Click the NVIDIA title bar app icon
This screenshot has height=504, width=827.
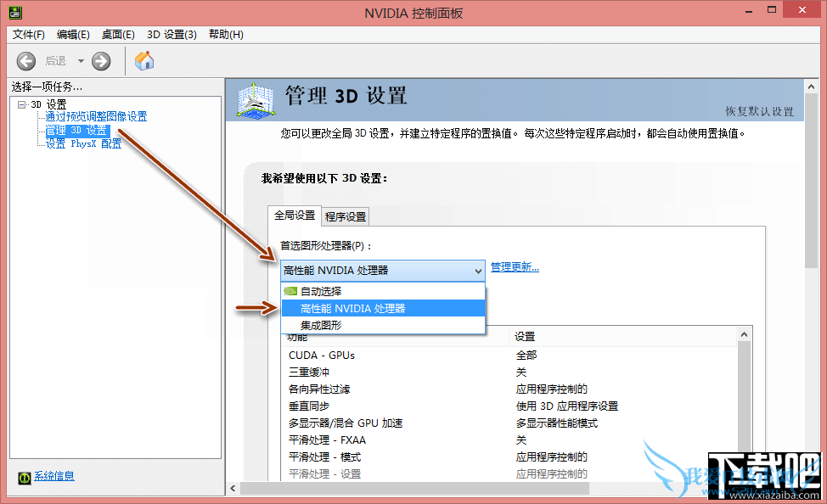click(15, 12)
